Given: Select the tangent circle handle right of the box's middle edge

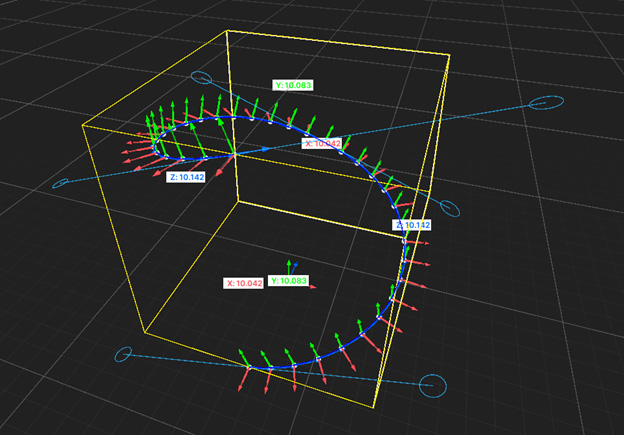Looking at the screenshot, I should click(450, 209).
